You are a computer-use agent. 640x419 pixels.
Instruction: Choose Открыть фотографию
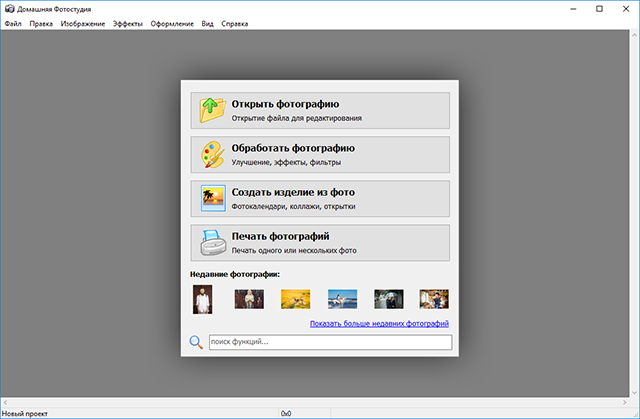click(320, 110)
